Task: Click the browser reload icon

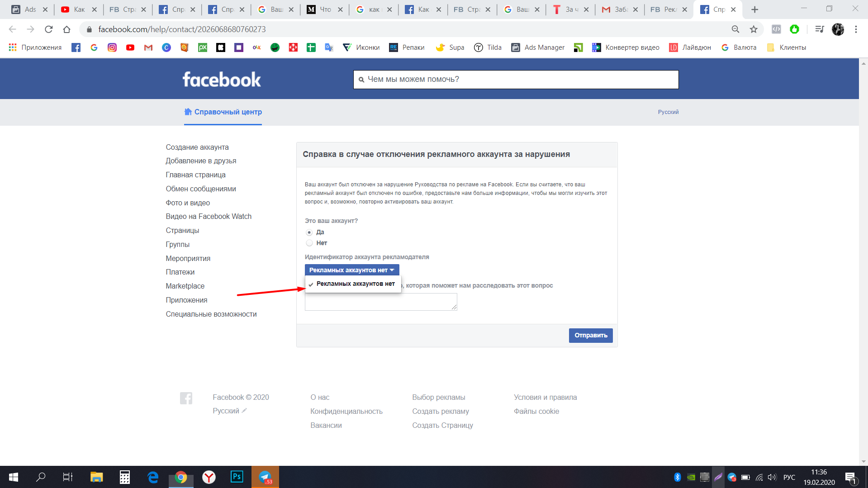Action: [49, 29]
